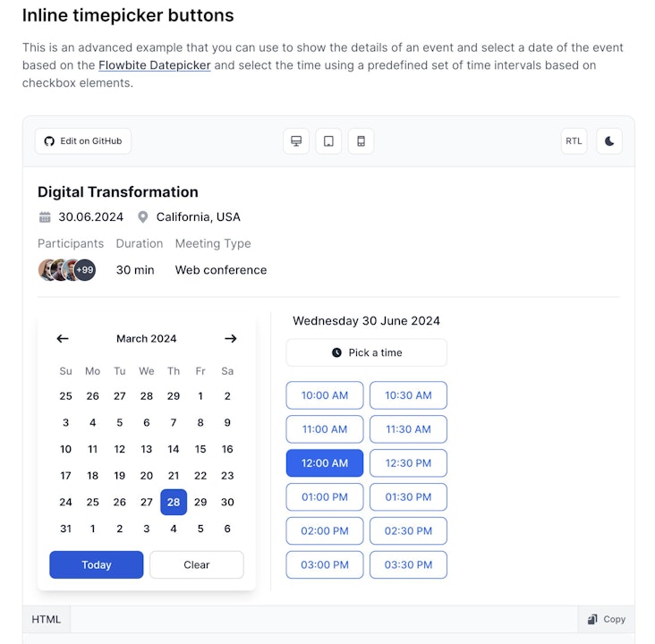The image size is (655, 644).
Task: Toggle dark mode with moon icon
Action: click(609, 141)
